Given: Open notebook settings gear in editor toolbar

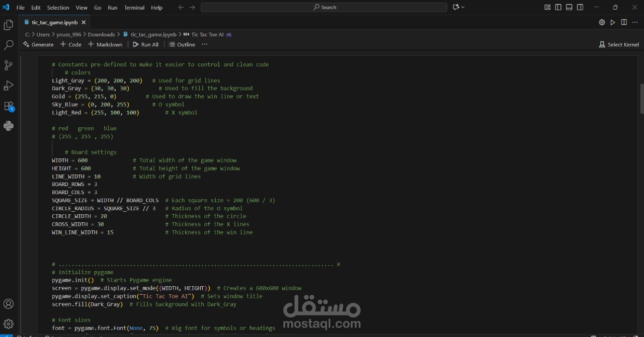Looking at the screenshot, I should click(602, 22).
